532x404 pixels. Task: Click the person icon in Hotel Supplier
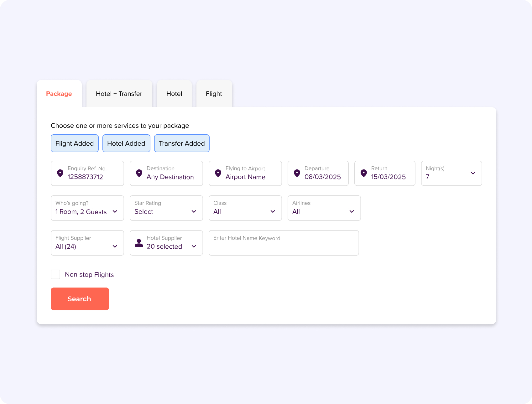[x=139, y=243]
